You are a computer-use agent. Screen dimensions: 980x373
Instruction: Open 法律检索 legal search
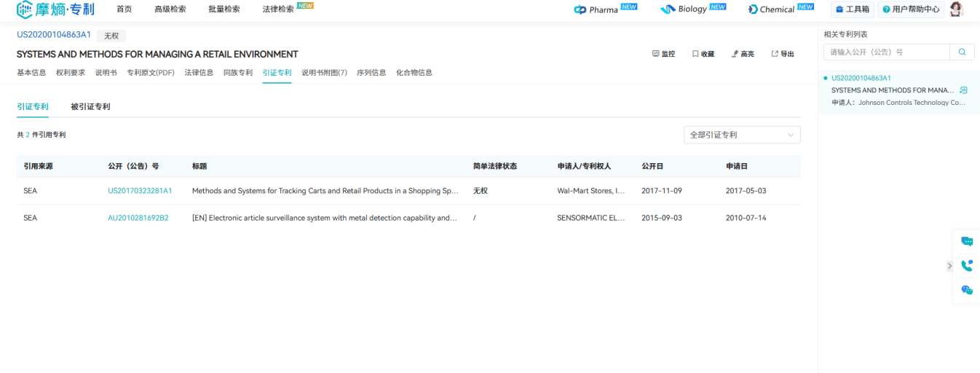click(278, 9)
